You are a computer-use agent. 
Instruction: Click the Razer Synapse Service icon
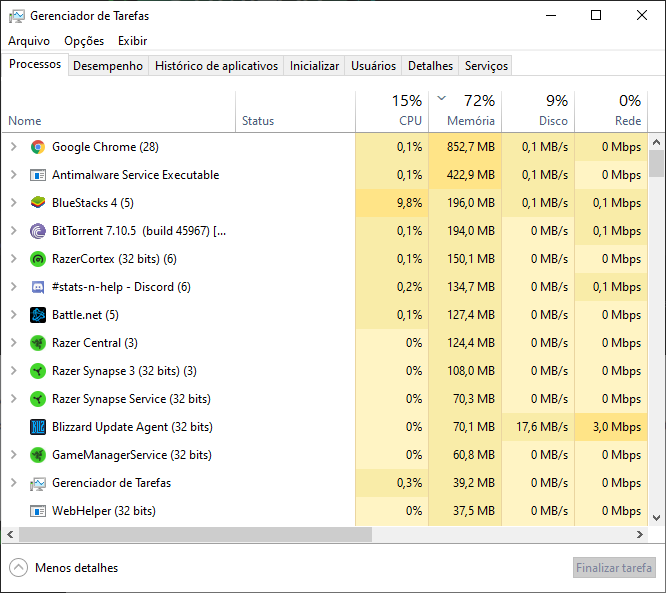[38, 399]
